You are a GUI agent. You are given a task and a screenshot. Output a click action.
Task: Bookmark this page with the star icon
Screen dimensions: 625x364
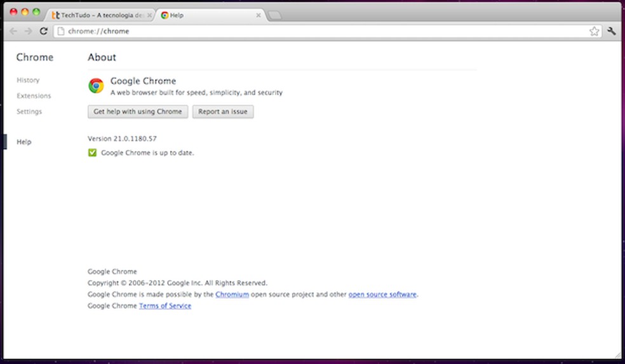pyautogui.click(x=594, y=31)
